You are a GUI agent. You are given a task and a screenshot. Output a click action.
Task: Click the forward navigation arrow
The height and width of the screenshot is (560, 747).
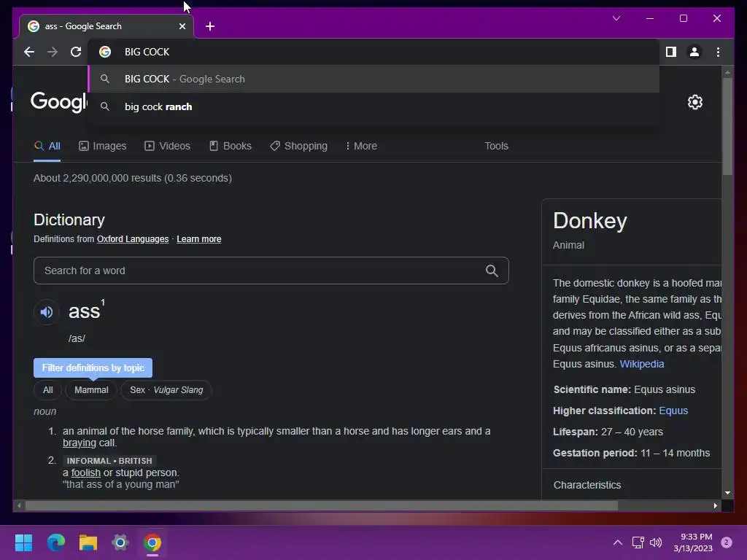[x=53, y=52]
